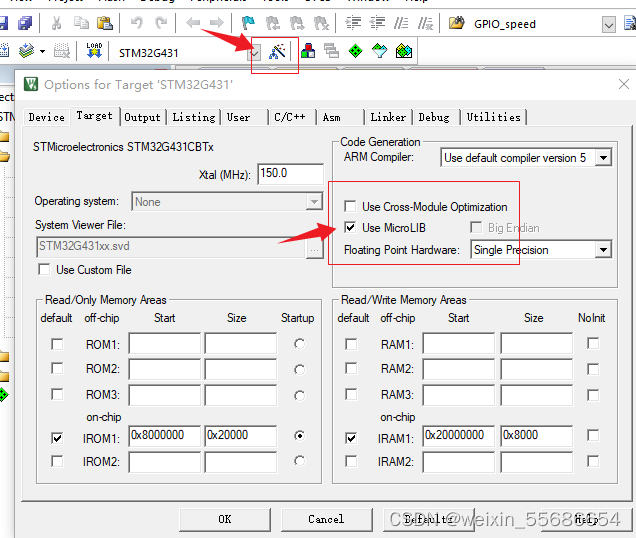The height and width of the screenshot is (538, 636).
Task: Open the Utilities tab
Action: pos(494,117)
